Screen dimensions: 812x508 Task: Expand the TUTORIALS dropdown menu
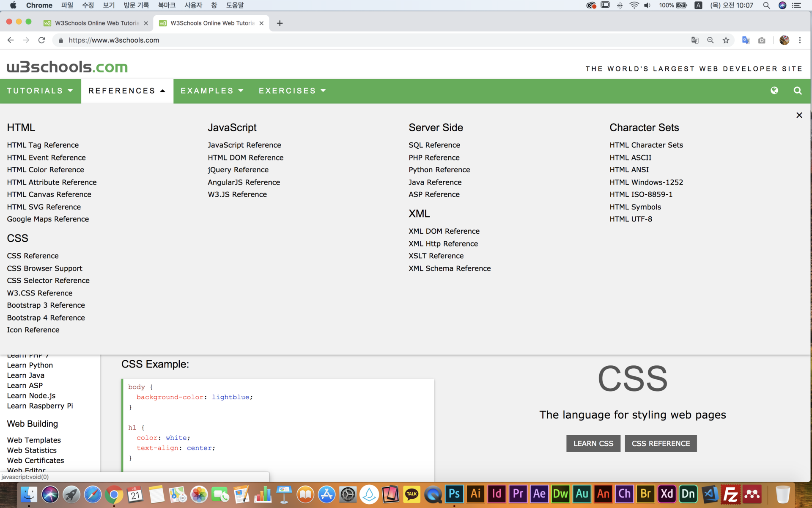40,91
